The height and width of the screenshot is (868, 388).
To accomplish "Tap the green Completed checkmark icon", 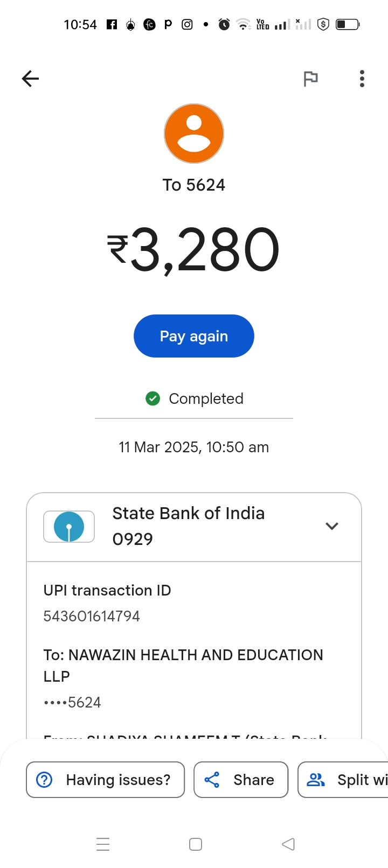I will 153,398.
